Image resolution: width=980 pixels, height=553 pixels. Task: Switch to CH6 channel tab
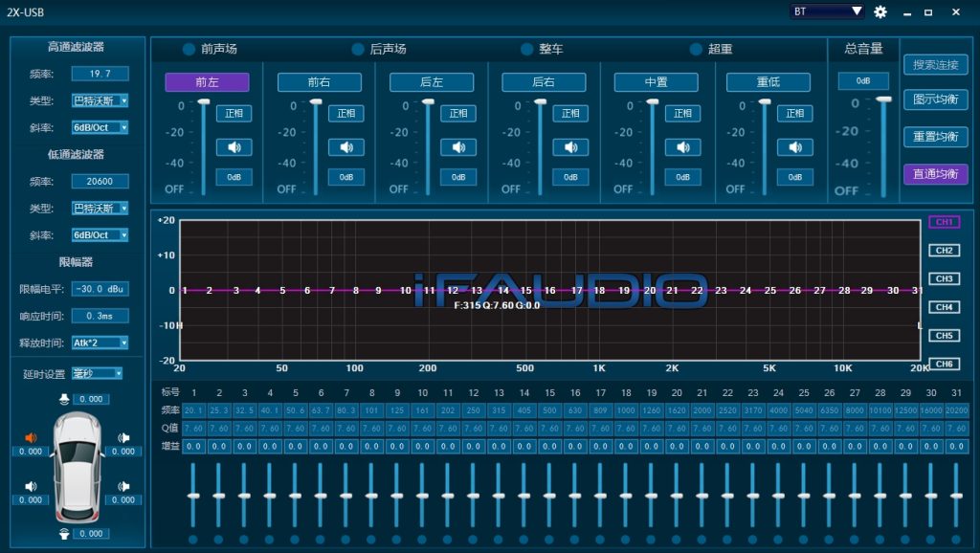pos(945,364)
